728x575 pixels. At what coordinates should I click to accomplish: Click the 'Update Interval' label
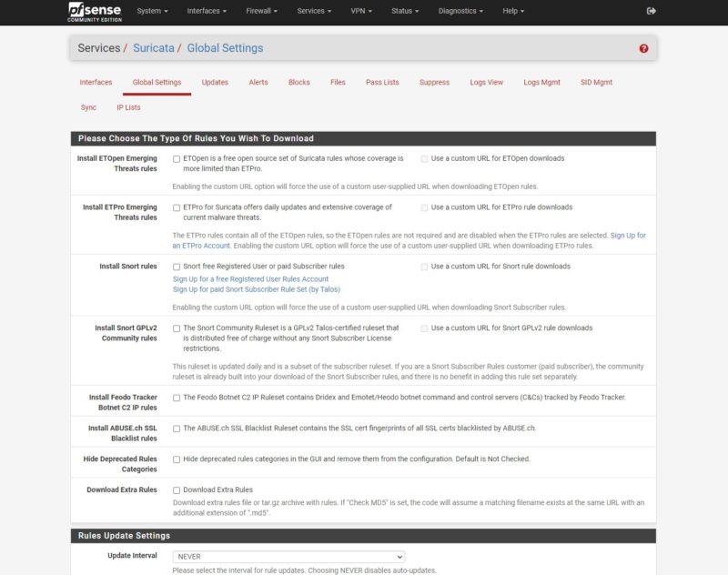coord(132,556)
